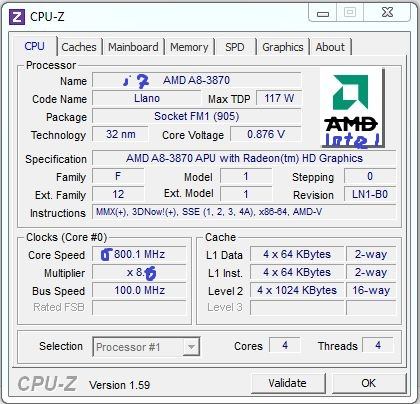
Task: Click the Version 1.59 label
Action: (x=119, y=385)
